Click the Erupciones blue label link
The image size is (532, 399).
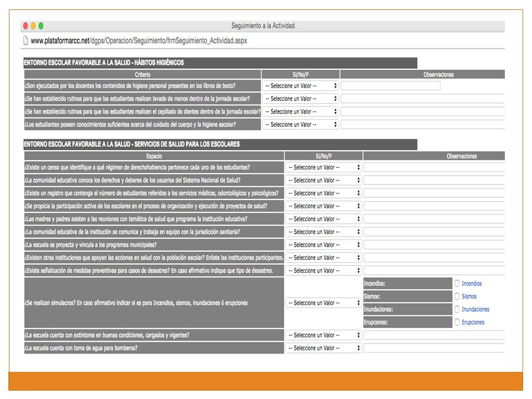473,322
